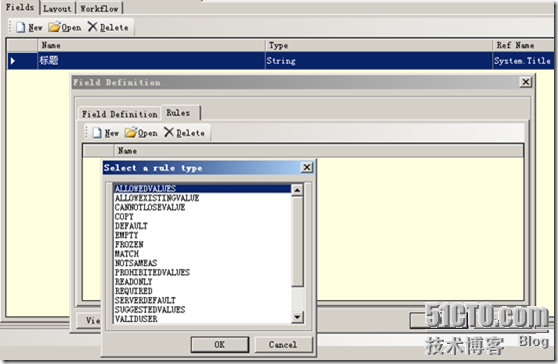Pick EMPTY rule type

click(202, 235)
